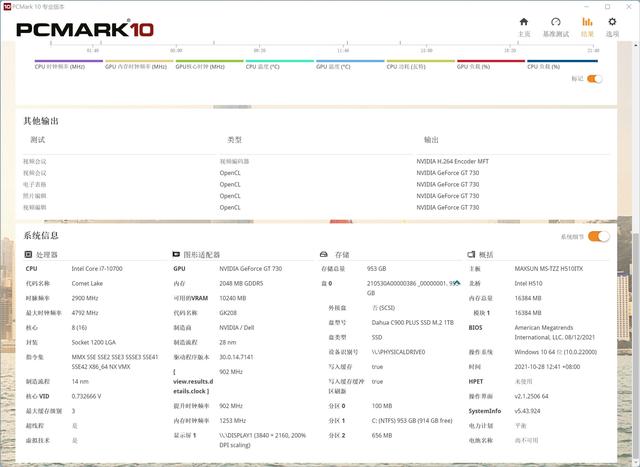Viewport: 640px width, 467px height.
Task: Click driver version 30.0.14.7141
Action: (x=236, y=357)
